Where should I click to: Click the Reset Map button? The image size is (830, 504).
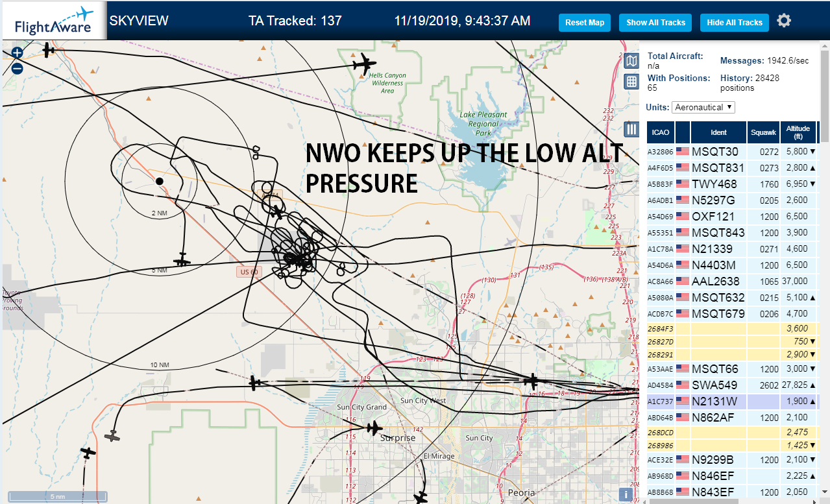click(x=585, y=22)
